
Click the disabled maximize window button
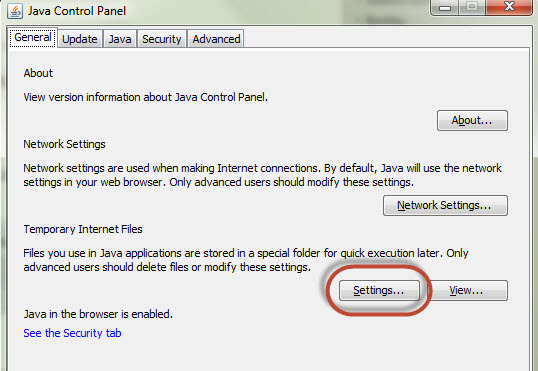click(472, 7)
